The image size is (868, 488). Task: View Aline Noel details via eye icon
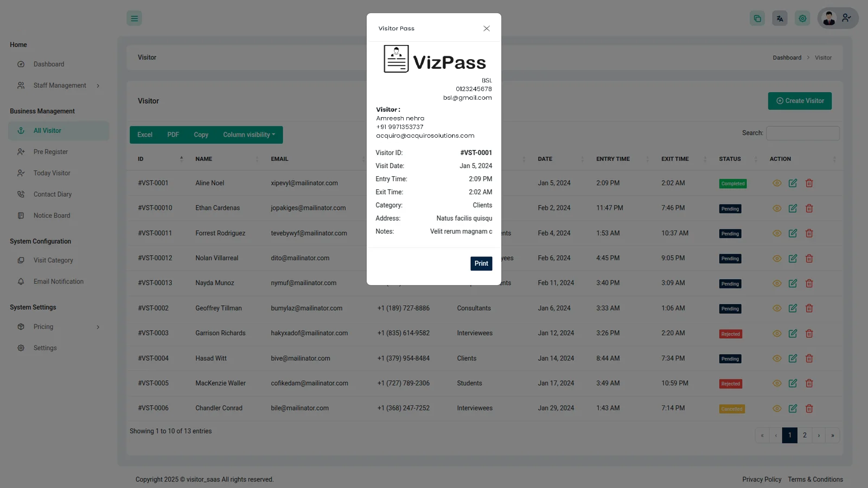pos(777,183)
